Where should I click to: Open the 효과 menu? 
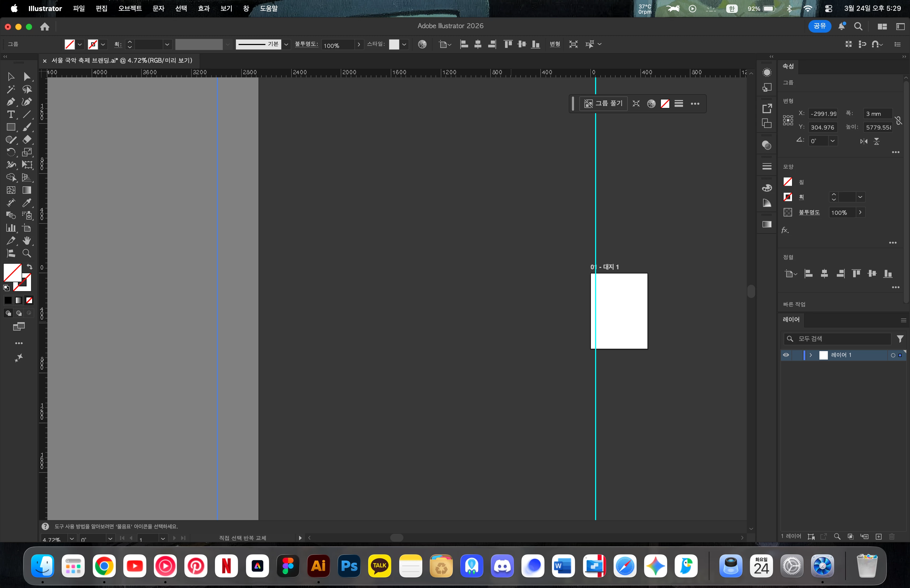[x=204, y=8]
